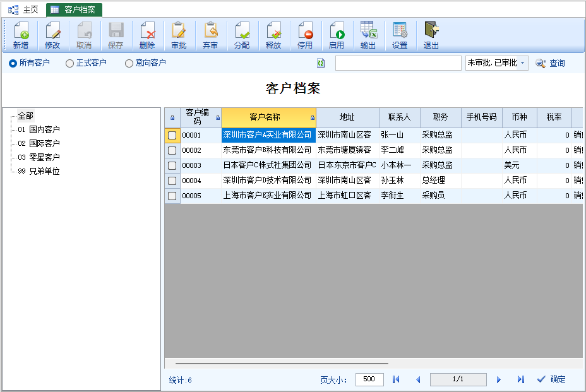This screenshot has width=586, height=392.
Task: Select 02 国际客户 tree node
Action: click(x=39, y=143)
